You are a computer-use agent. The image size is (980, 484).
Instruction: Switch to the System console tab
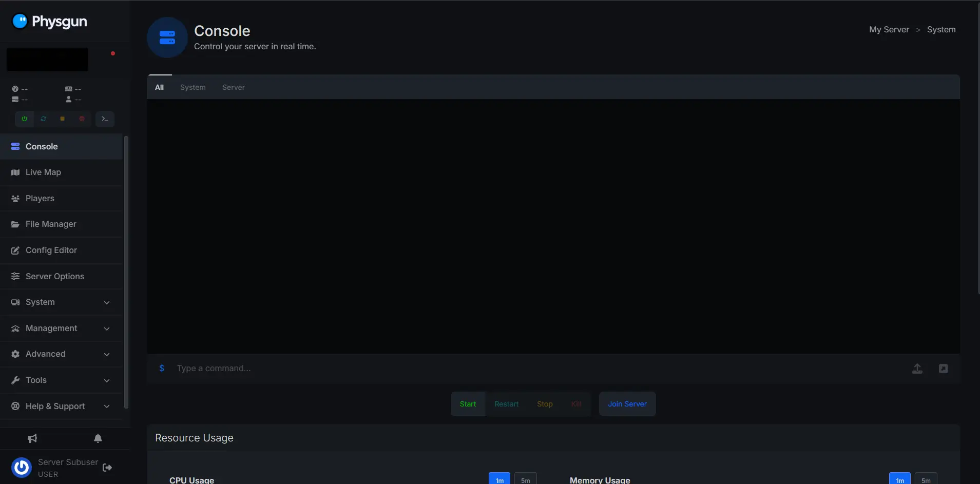193,87
